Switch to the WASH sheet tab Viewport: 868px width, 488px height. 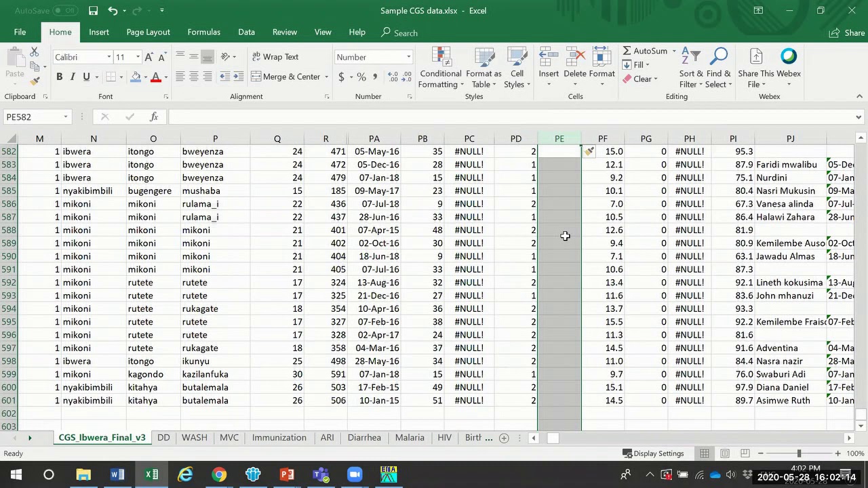point(194,438)
